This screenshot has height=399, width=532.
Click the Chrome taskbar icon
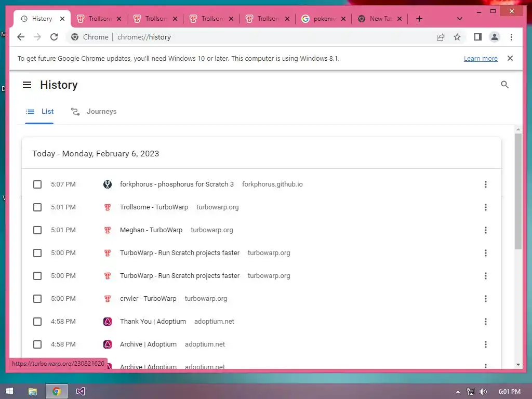tap(57, 391)
